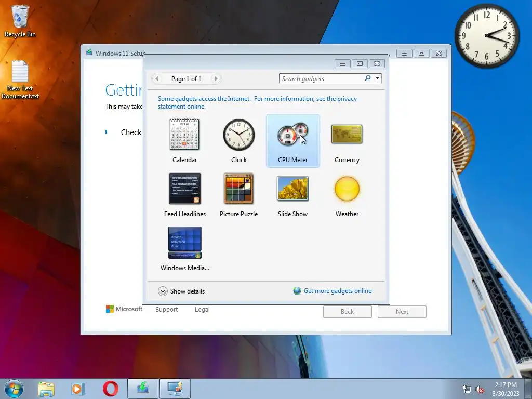Go to the previous gadgets page
Screen dimensions: 532x399
point(157,79)
